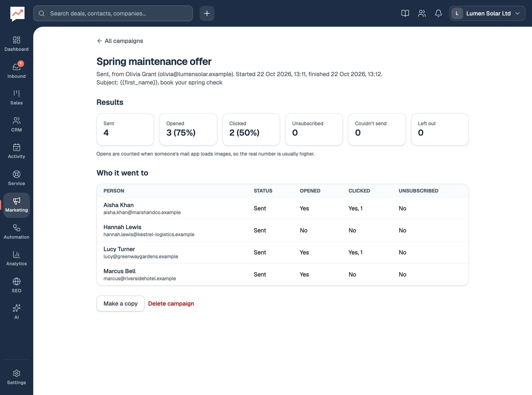Expand the Lumen Solar Ltd account switcher
This screenshot has width=532, height=395.
[487, 13]
